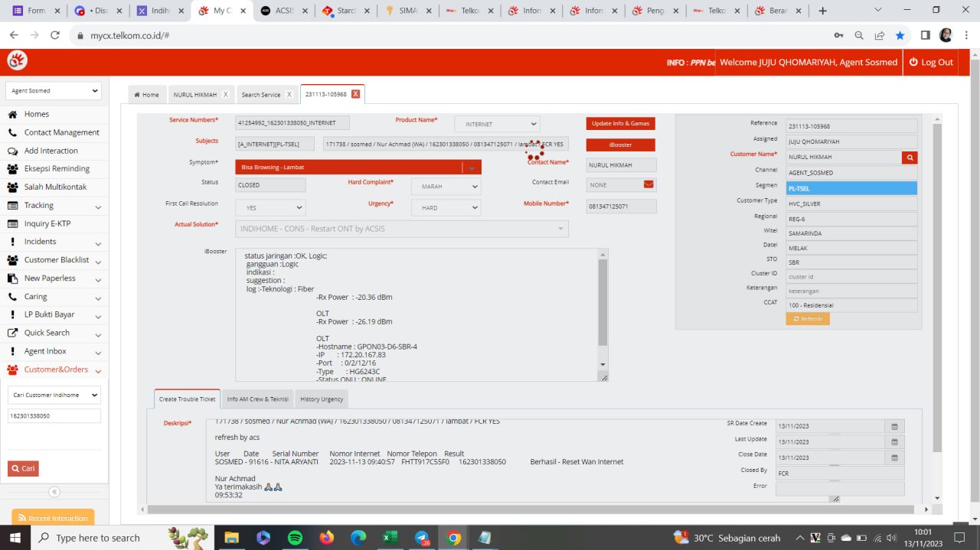Click the Chrome address bar URL
980x550 pixels.
(130, 35)
